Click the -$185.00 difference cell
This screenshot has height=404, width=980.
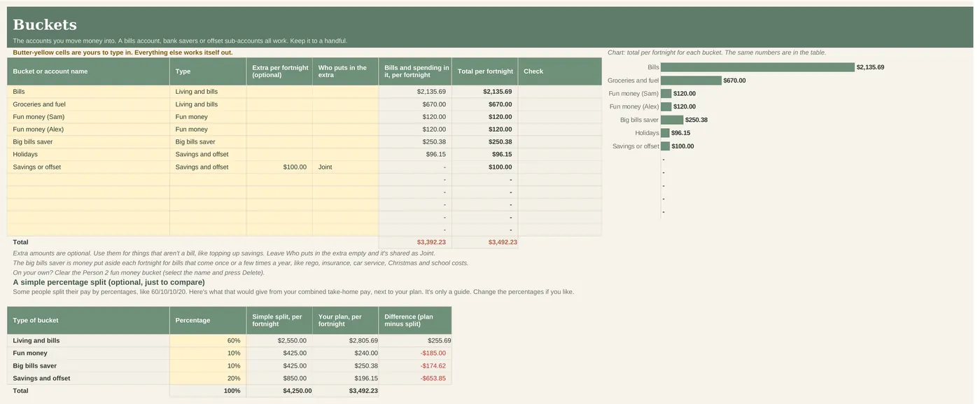pos(415,354)
